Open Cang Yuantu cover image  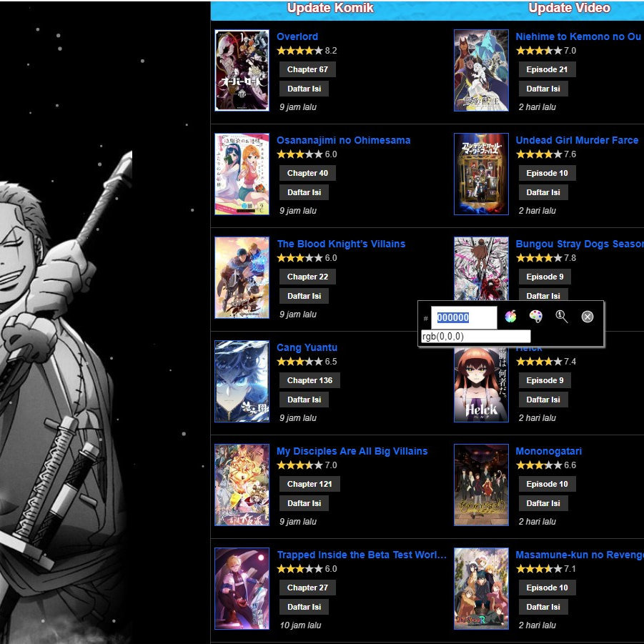[x=242, y=381]
